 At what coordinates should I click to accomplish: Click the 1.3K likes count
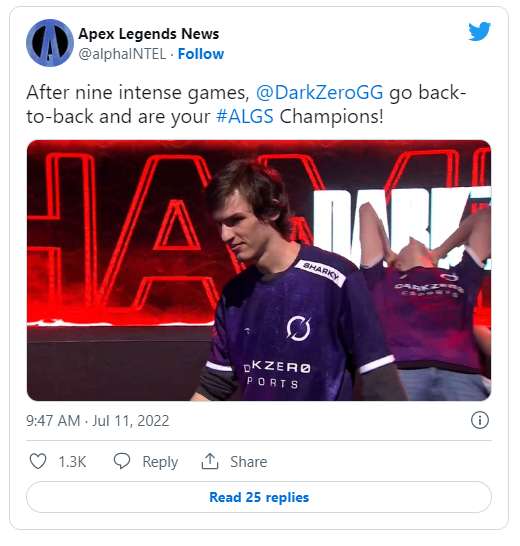(x=72, y=462)
